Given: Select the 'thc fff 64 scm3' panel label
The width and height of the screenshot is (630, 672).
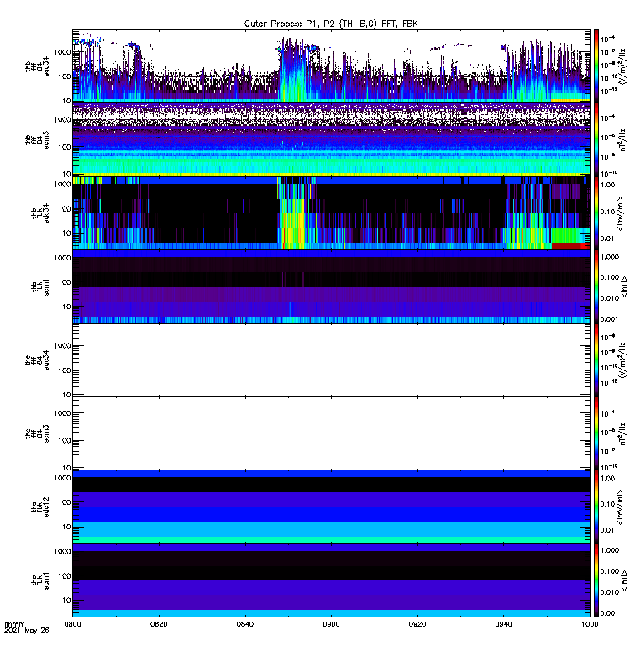Looking at the screenshot, I should (37, 433).
